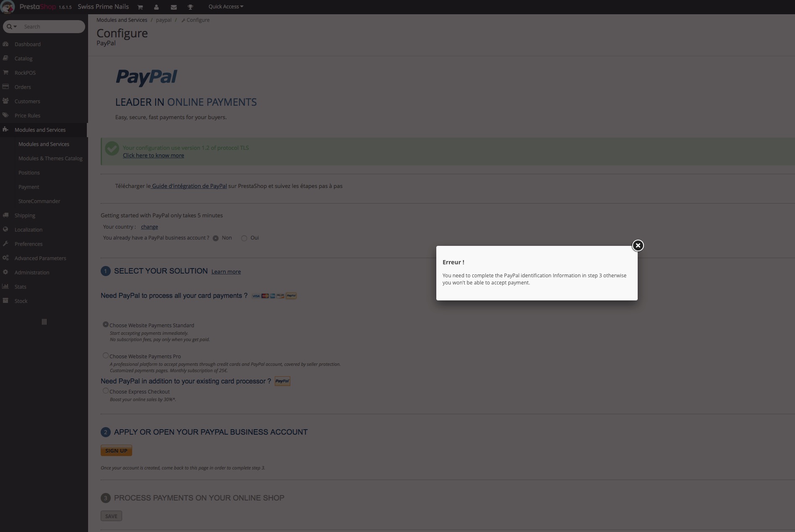The height and width of the screenshot is (532, 795).
Task: Click Modules and Services breadcrumb
Action: pyautogui.click(x=122, y=20)
